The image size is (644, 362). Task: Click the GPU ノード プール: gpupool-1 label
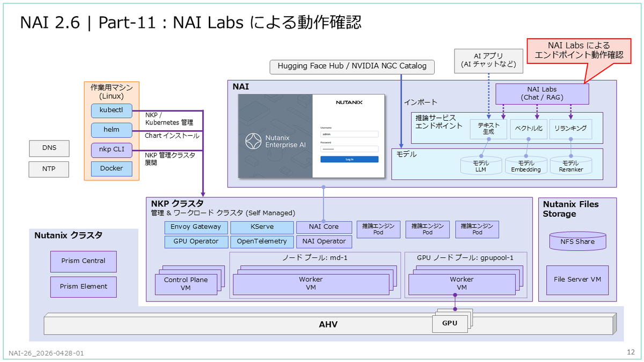pyautogui.click(x=465, y=257)
